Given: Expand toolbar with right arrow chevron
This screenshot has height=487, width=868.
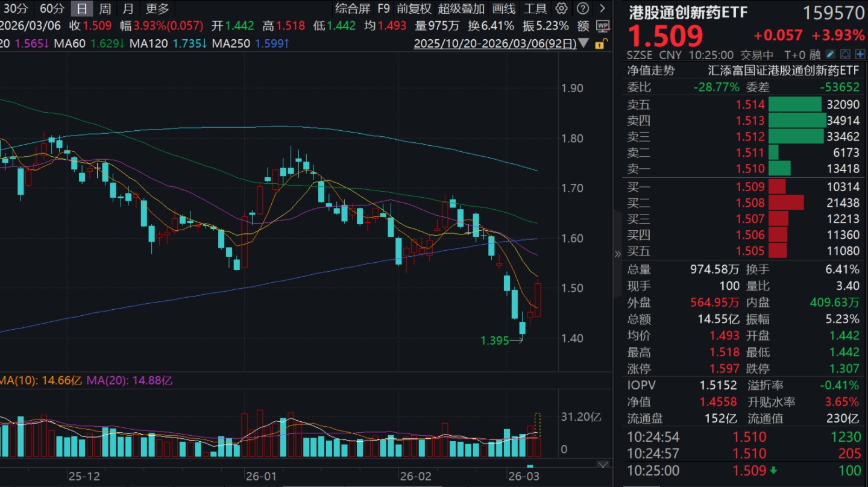Looking at the screenshot, I should [x=602, y=8].
